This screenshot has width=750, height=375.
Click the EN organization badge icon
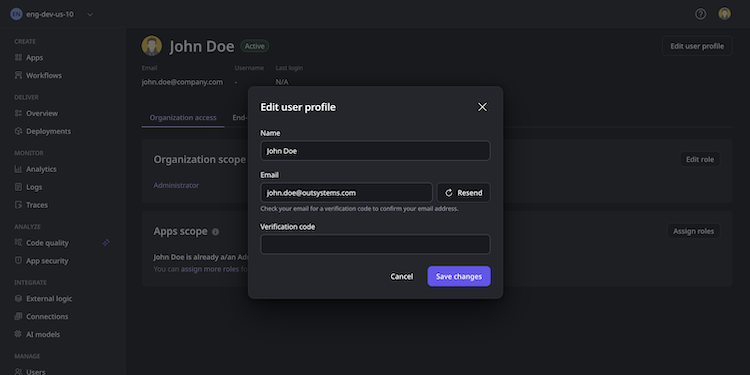16,14
